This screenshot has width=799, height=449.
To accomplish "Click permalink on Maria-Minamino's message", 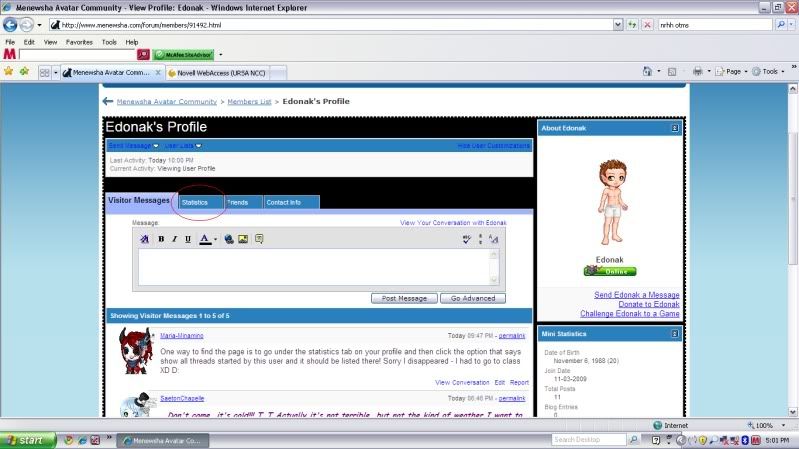I will tap(512, 335).
